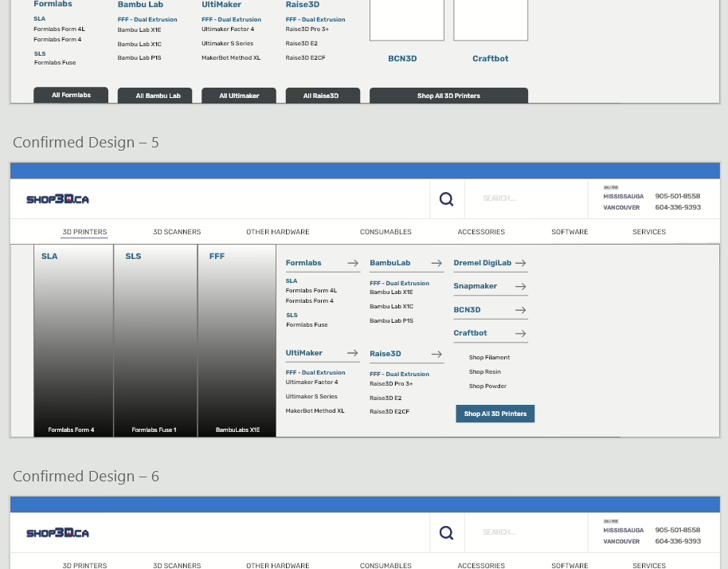
Task: Click the arrow next to Craftbot in Design 5
Action: point(520,333)
